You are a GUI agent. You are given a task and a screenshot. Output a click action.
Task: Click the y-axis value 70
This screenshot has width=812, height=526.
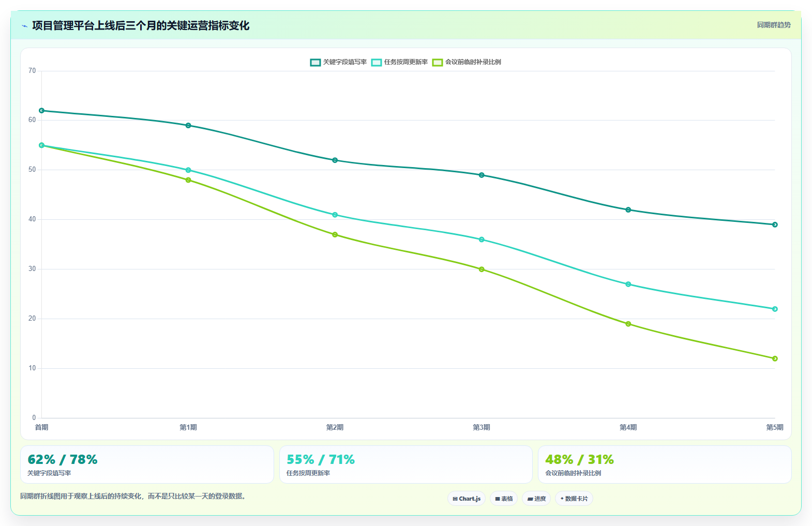point(32,71)
